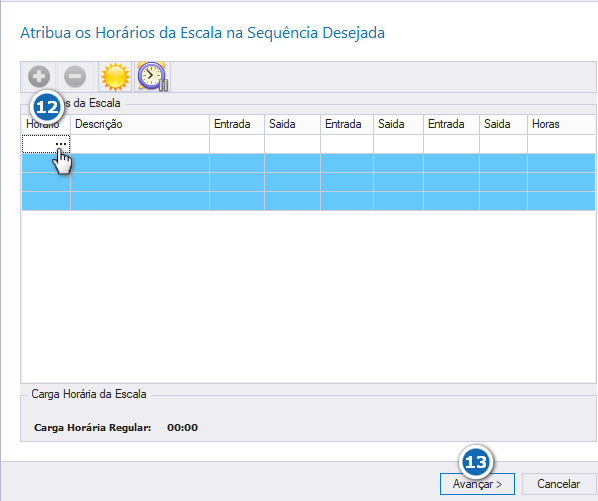598x501 pixels.
Task: Open the Horário lookup ellipsis button
Action: click(x=61, y=144)
